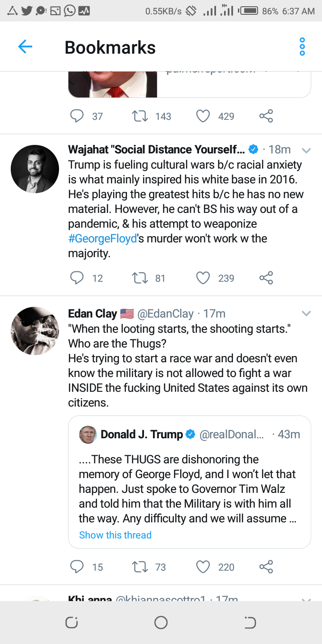Share Wajahat's tweet via share icon
Screen dimensions: 322x644
[x=266, y=278]
